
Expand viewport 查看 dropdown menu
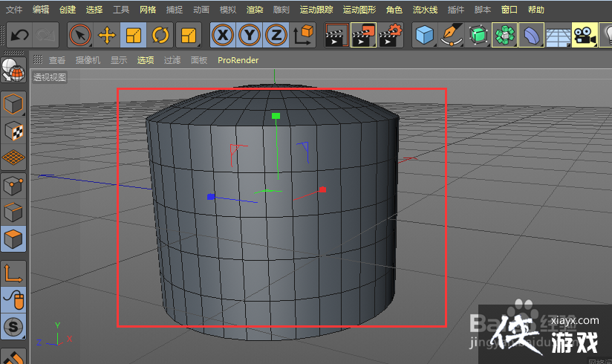[x=57, y=60]
